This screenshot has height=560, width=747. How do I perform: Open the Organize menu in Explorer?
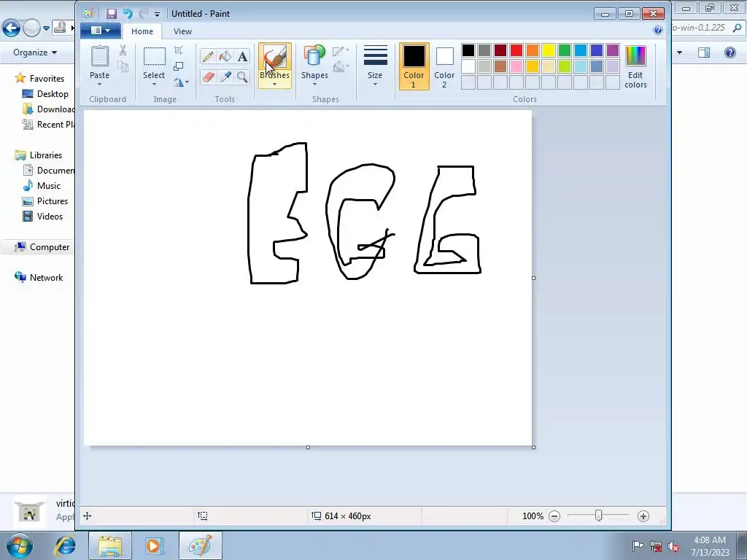pos(35,52)
